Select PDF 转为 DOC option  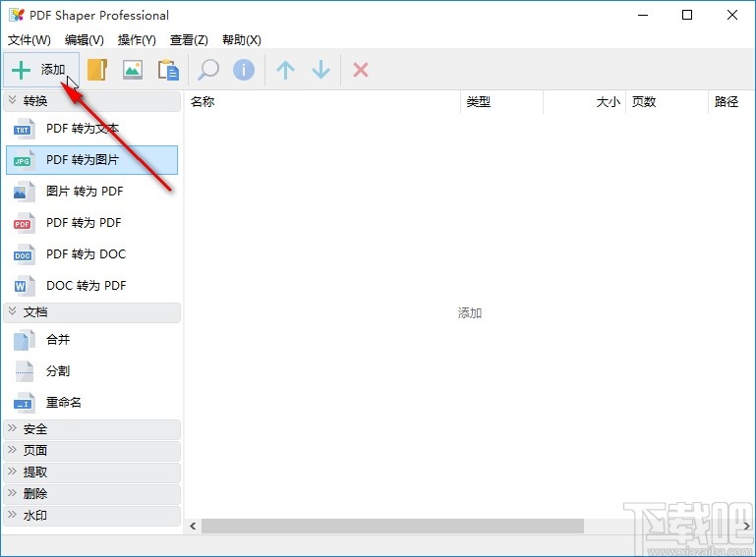(x=92, y=253)
